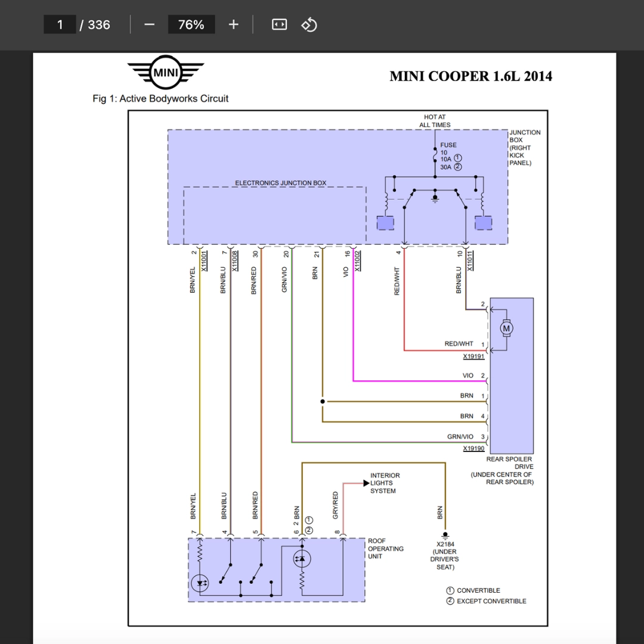Click the 'REAR SPOILER DRIVE' label
The width and height of the screenshot is (644, 644).
click(510, 463)
